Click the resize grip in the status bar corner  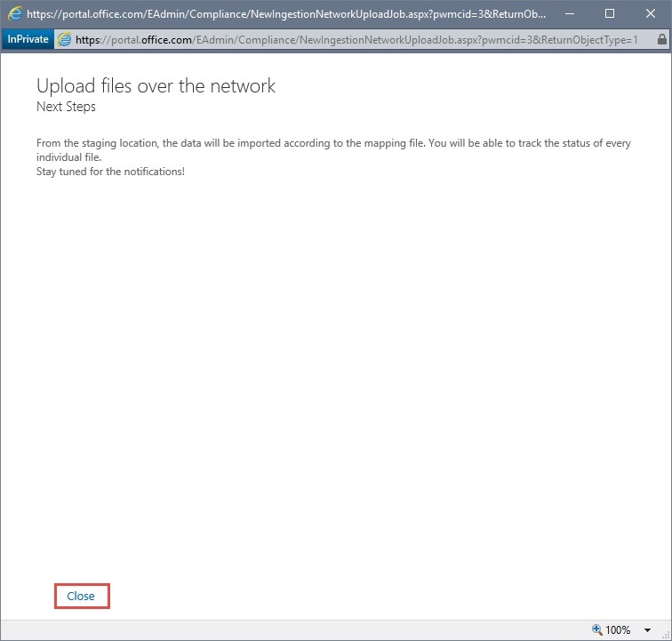coord(667,636)
